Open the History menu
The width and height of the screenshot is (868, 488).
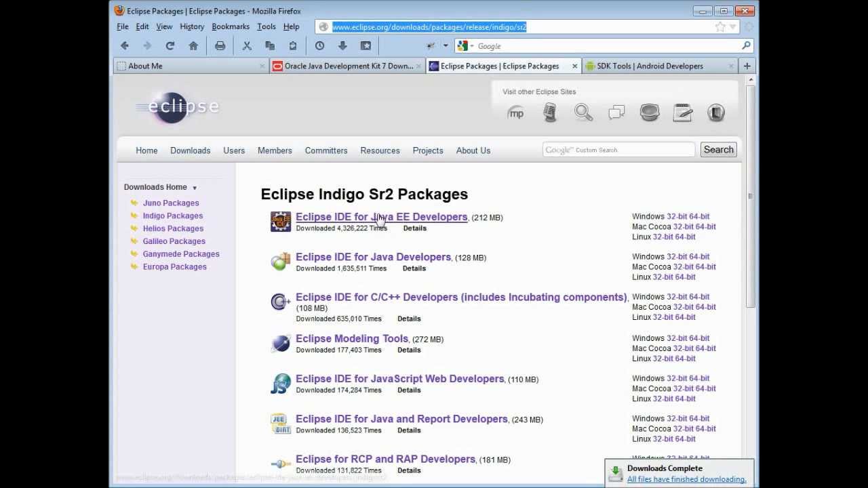click(x=192, y=26)
